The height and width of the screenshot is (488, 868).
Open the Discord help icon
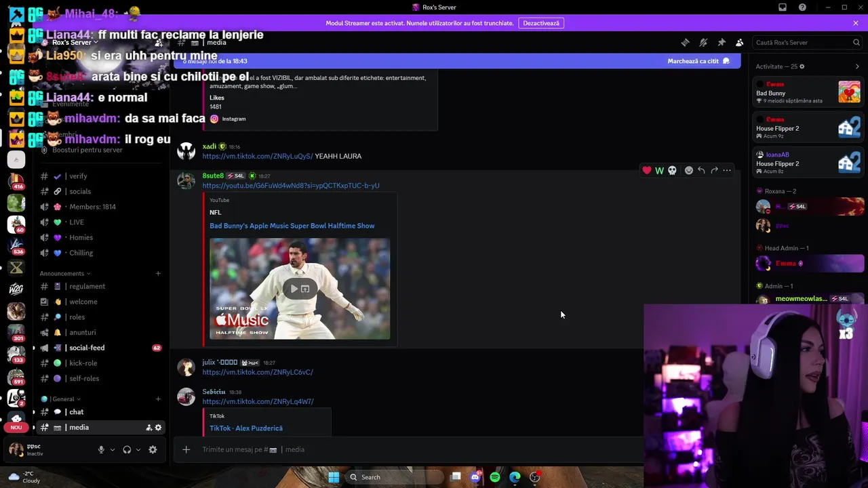tap(803, 7)
